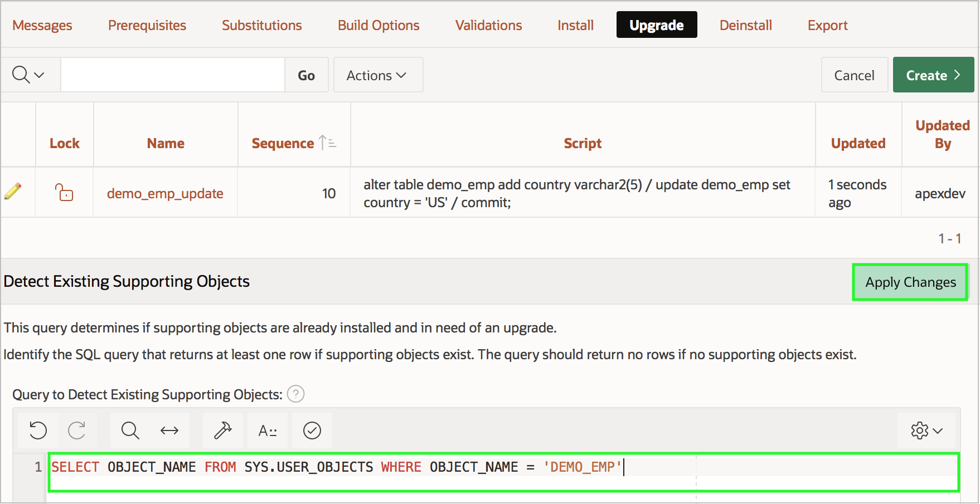Undo the last change in the code editor
Screen dimensions: 980x504
pyautogui.click(x=38, y=430)
